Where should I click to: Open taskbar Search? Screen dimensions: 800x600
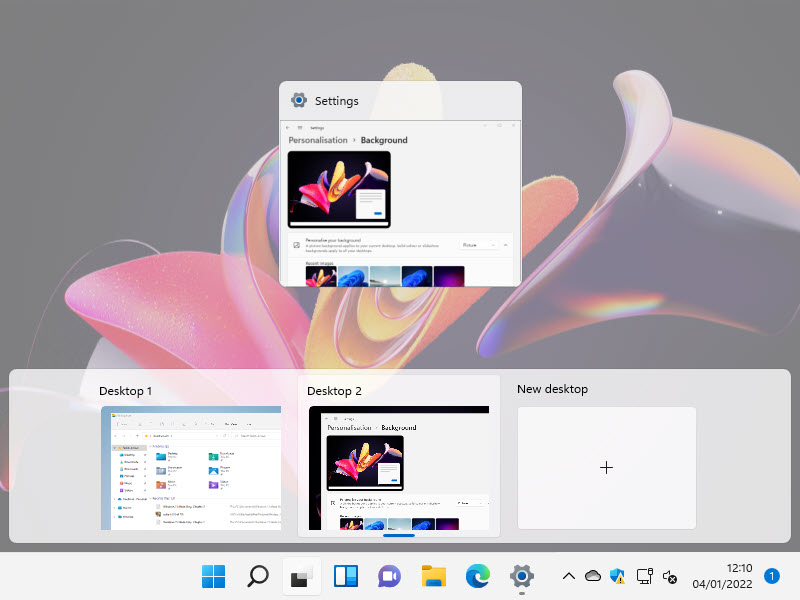[258, 576]
